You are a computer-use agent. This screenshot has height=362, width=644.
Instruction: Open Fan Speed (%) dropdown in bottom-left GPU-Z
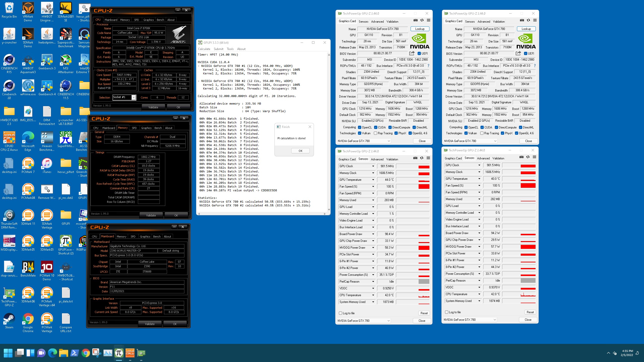click(x=373, y=187)
